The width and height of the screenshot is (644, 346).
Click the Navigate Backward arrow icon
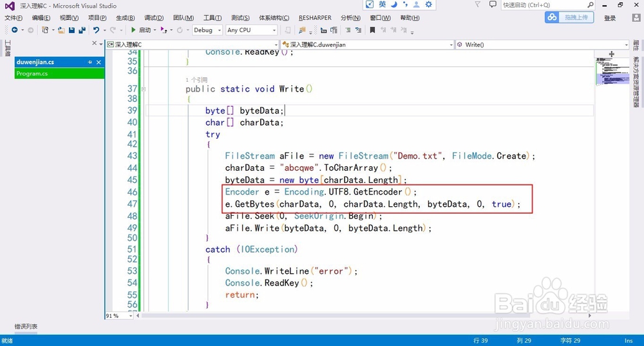15,30
